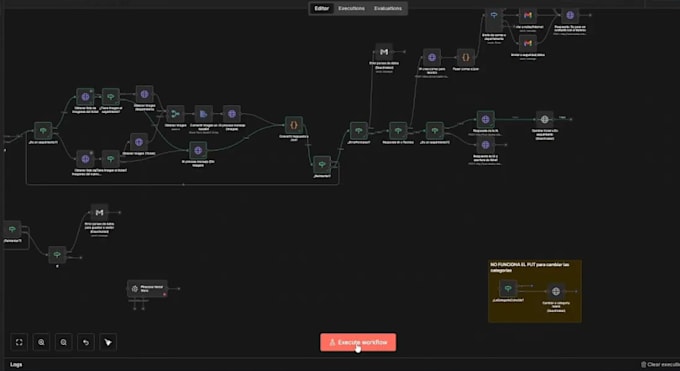
Task: Click the Clear execution button
Action: [660, 364]
